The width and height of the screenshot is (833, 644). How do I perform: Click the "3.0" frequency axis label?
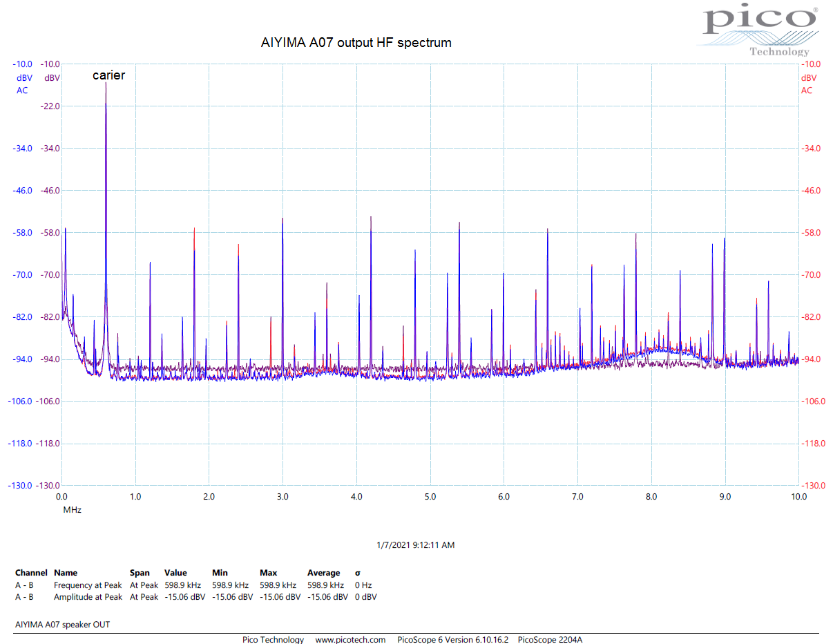pos(283,497)
